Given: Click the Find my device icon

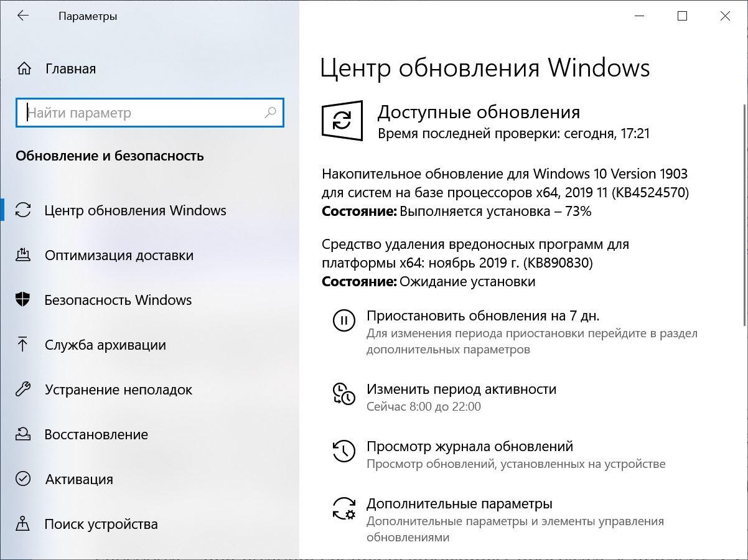Looking at the screenshot, I should click(x=23, y=524).
